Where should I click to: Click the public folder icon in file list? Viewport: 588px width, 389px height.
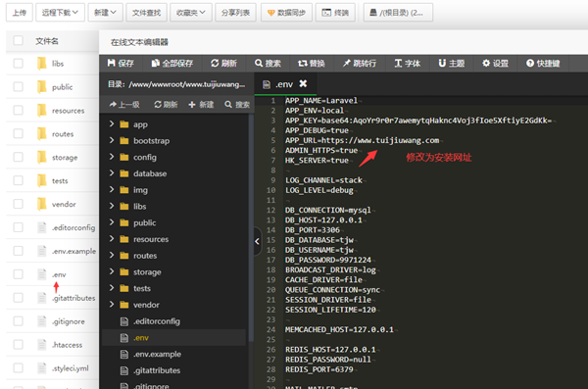tap(41, 86)
